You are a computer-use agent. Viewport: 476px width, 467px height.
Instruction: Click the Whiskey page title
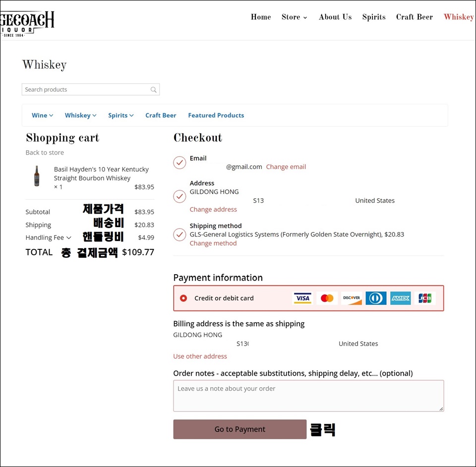point(44,65)
